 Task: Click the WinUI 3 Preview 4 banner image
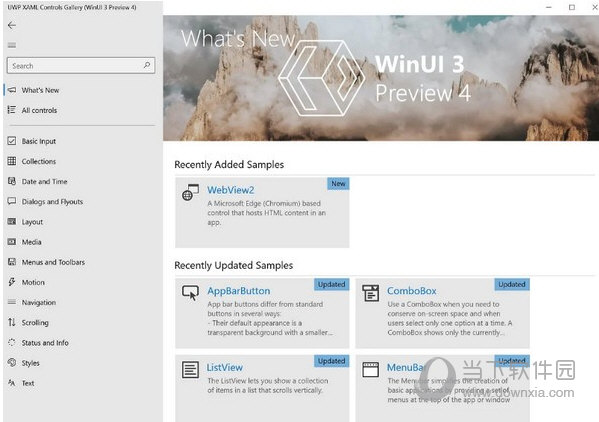click(x=381, y=78)
